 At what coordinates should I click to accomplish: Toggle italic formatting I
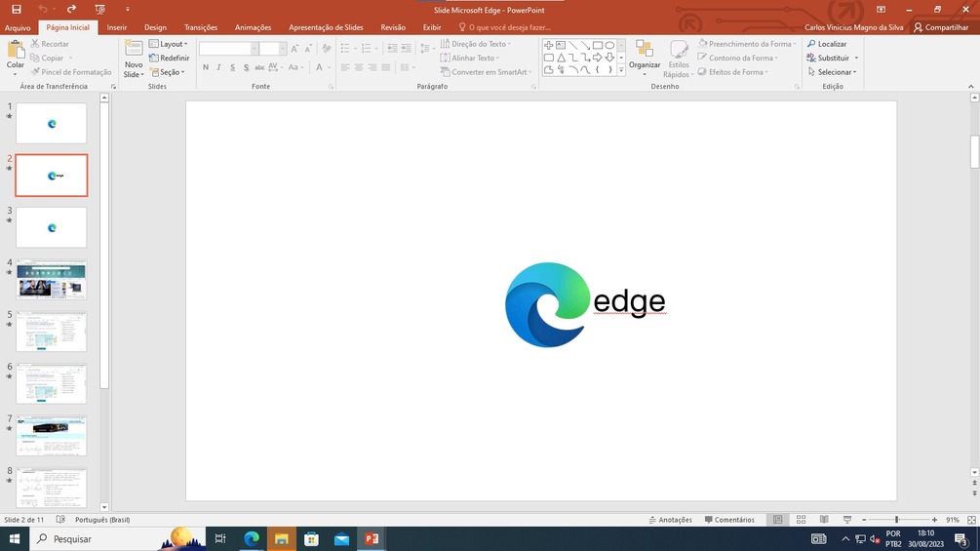tap(218, 67)
